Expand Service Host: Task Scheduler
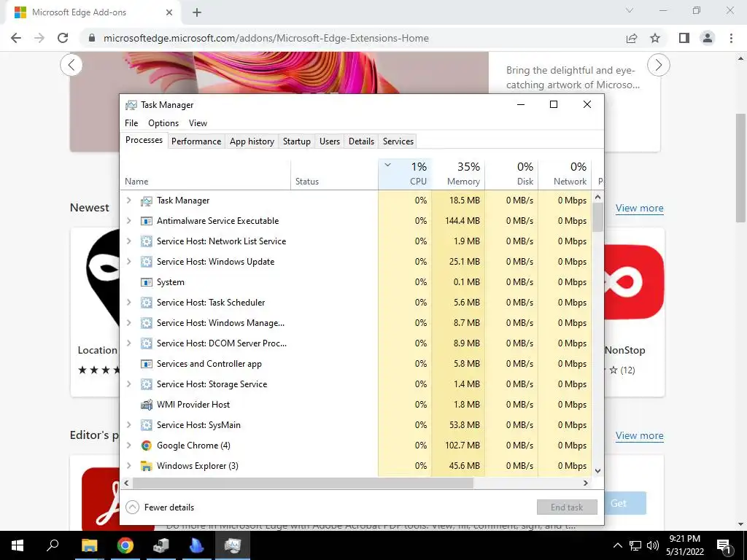The image size is (747, 560). click(x=128, y=303)
